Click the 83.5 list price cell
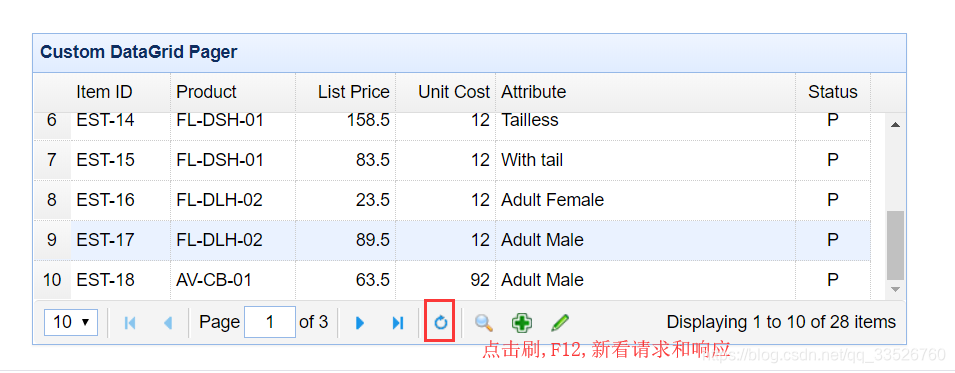Screen dimensions: 955x373 click(x=346, y=160)
